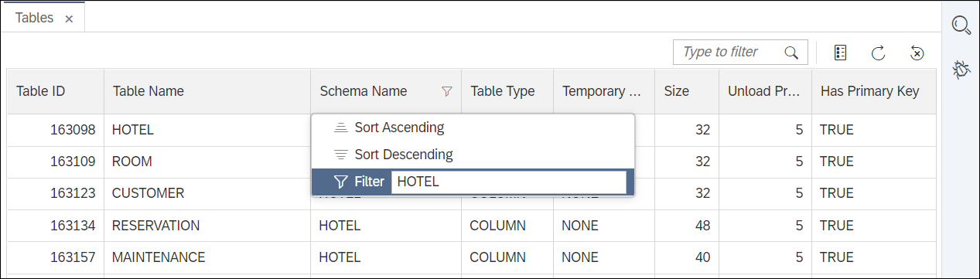Click the Temporary column header
Viewport: 980px width, 279px height.
point(604,91)
